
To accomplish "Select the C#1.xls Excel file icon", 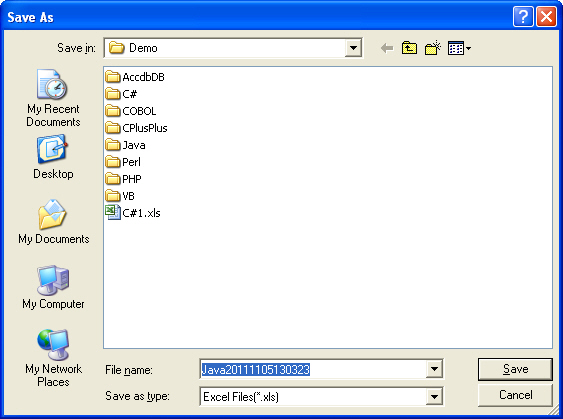I will tap(113, 213).
